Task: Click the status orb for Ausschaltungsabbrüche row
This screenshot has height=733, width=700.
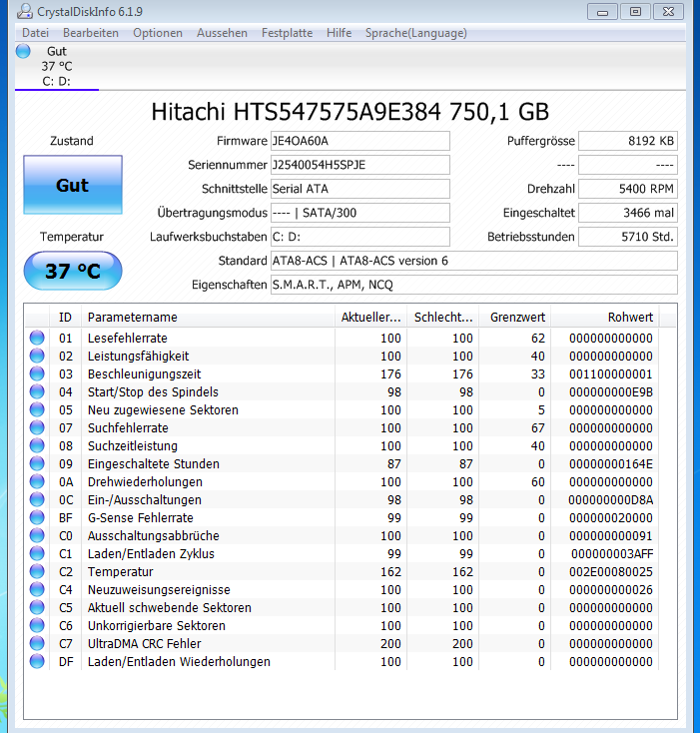Action: point(37,535)
